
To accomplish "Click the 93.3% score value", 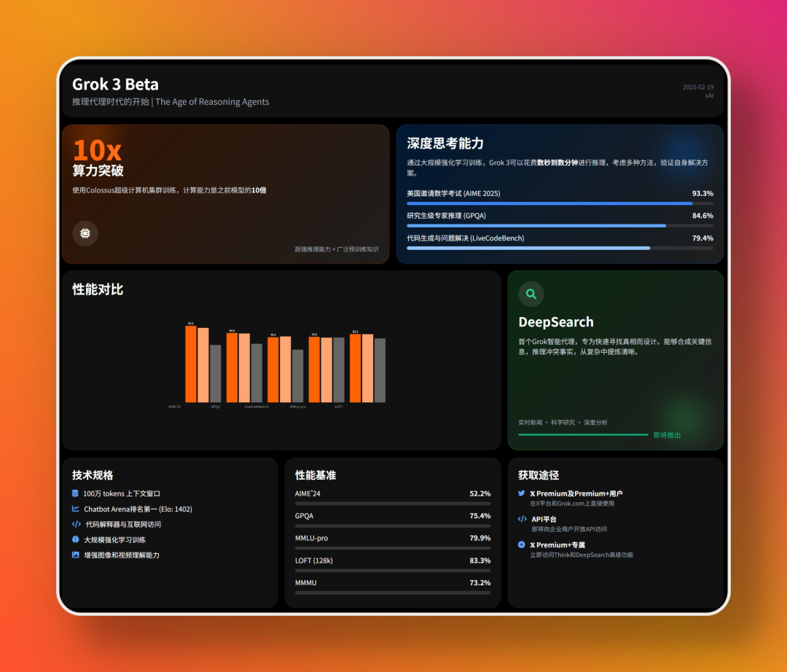I will [702, 193].
